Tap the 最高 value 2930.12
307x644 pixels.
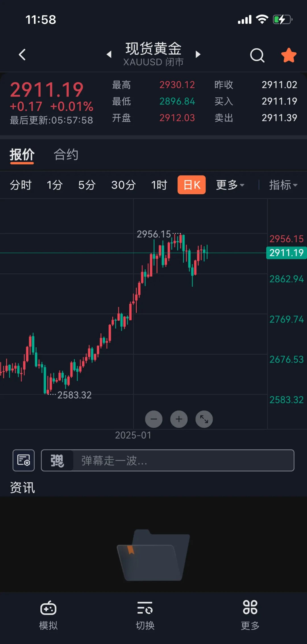click(x=177, y=85)
